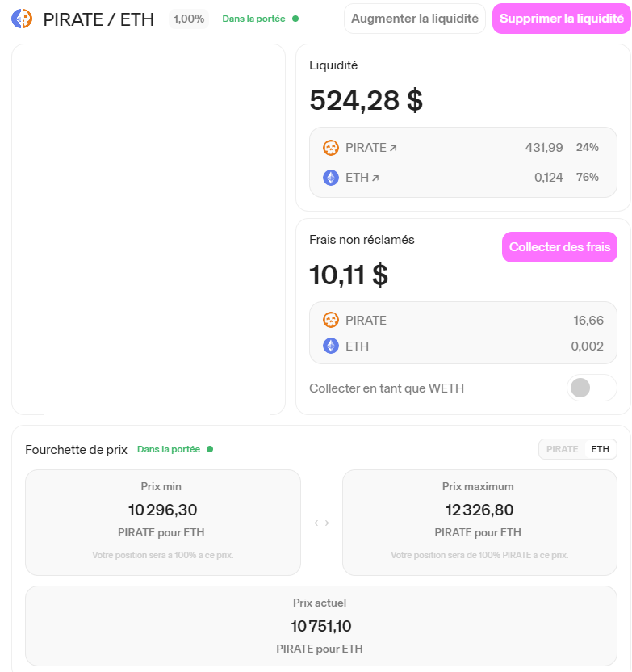The image size is (632, 672).
Task: Select the Prix min card
Action: click(163, 523)
